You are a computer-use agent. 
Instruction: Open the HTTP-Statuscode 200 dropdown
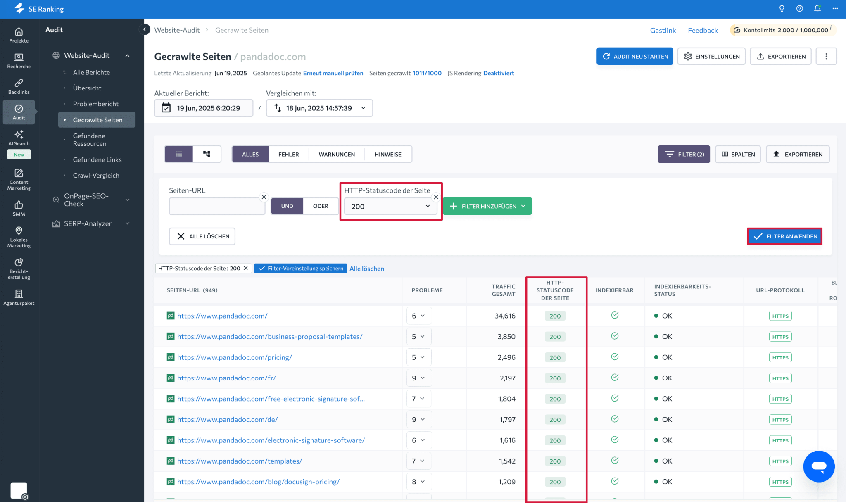(390, 206)
